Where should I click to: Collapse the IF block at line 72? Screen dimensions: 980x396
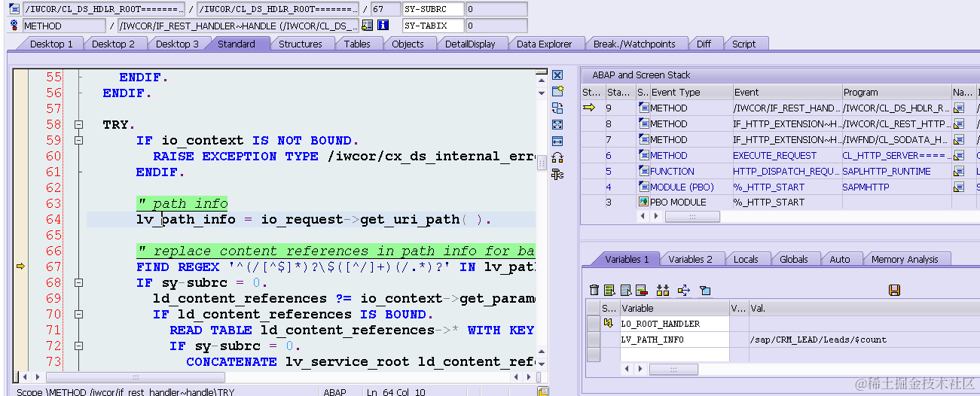[x=78, y=346]
